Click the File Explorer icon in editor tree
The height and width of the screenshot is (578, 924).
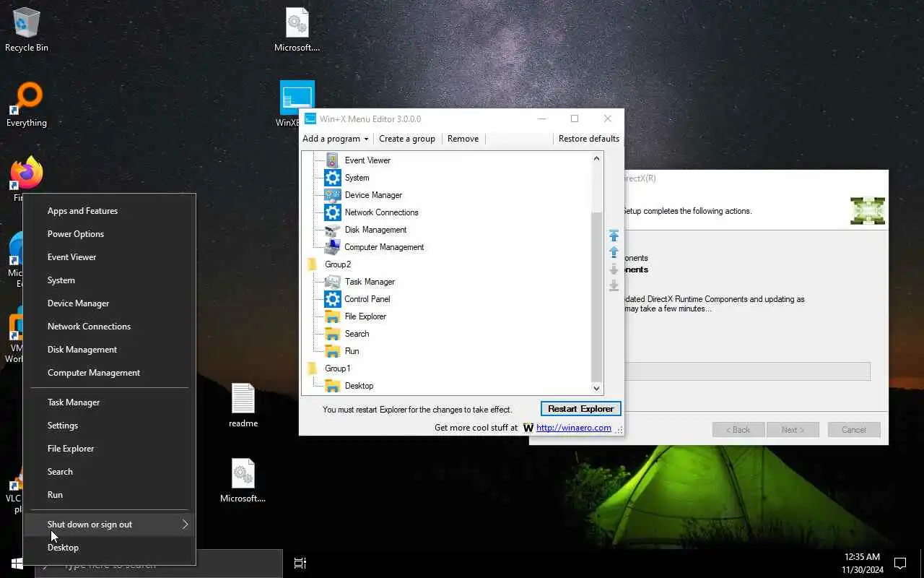point(332,316)
